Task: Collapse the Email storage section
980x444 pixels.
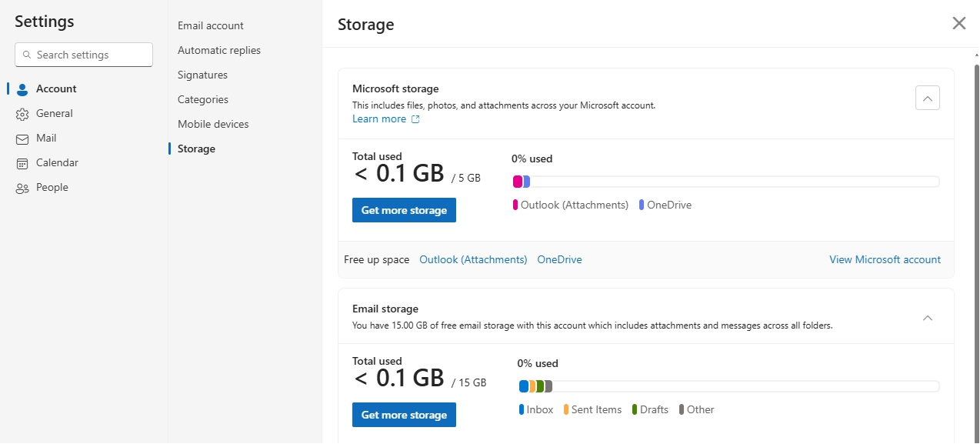Action: [x=927, y=318]
